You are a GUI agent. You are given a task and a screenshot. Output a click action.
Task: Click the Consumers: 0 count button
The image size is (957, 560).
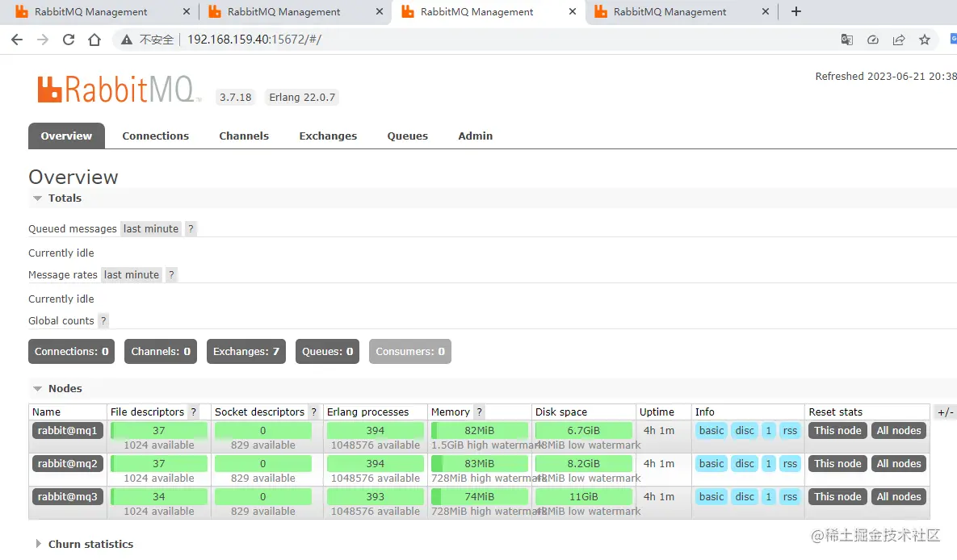click(410, 351)
